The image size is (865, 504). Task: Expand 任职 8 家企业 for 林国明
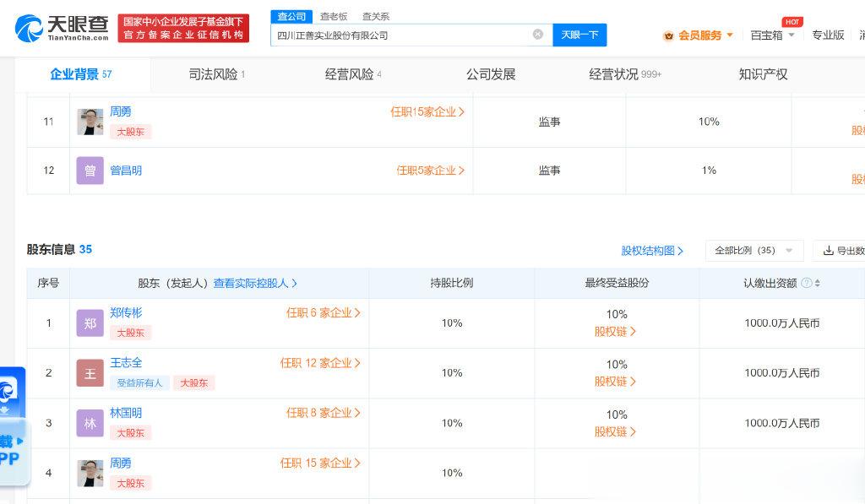324,413
